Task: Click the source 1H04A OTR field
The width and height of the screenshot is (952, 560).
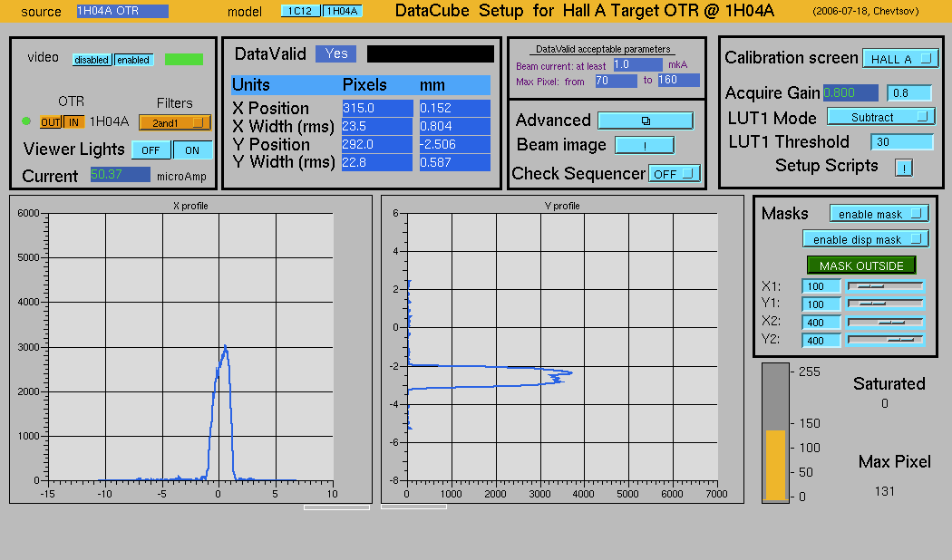Action: 122,11
